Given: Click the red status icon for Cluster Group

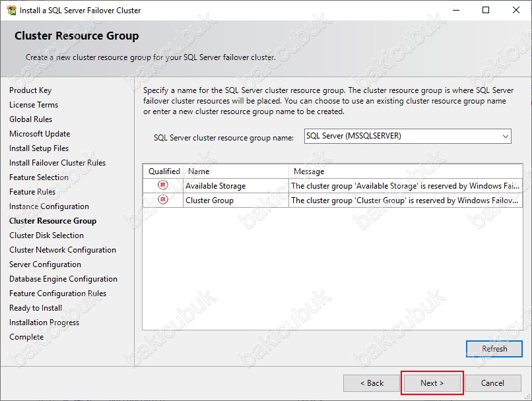Looking at the screenshot, I should [163, 200].
